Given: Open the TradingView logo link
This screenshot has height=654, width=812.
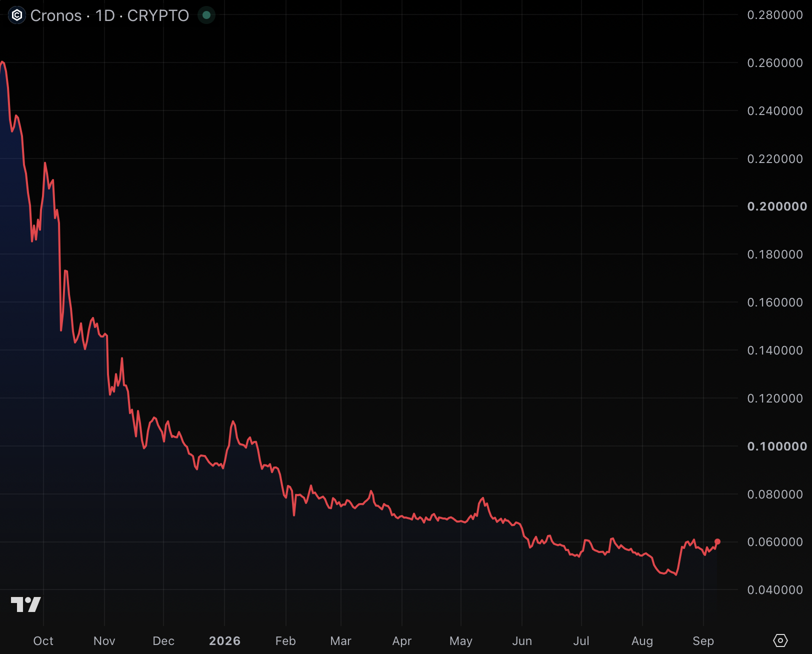Looking at the screenshot, I should [26, 604].
